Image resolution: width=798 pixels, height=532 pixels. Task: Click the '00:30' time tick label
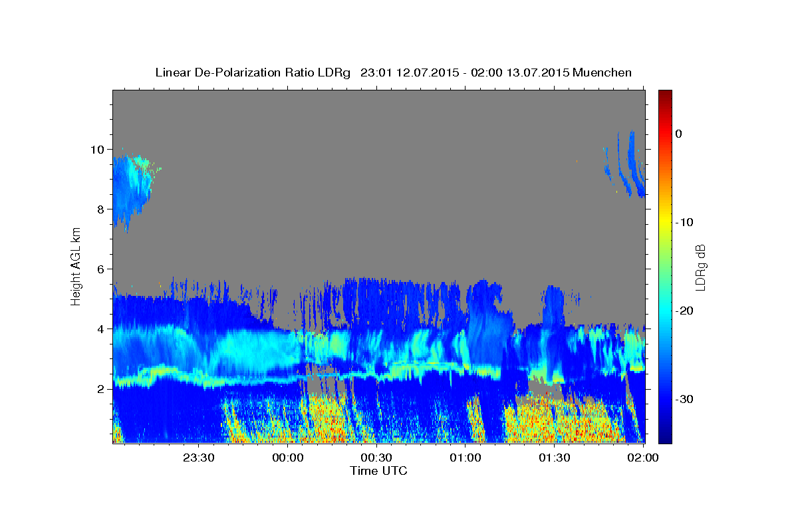coord(377,458)
